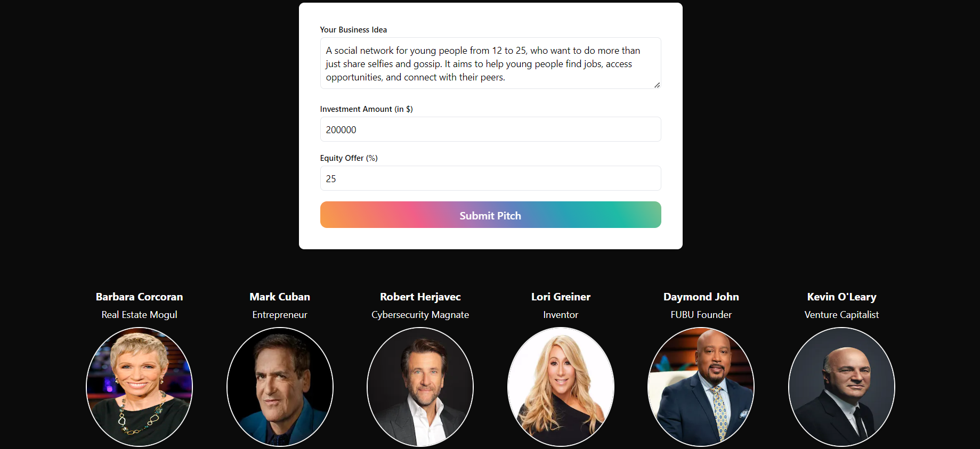This screenshot has width=980, height=449.
Task: Click the Kevin O'Leary name heading
Action: 841,297
